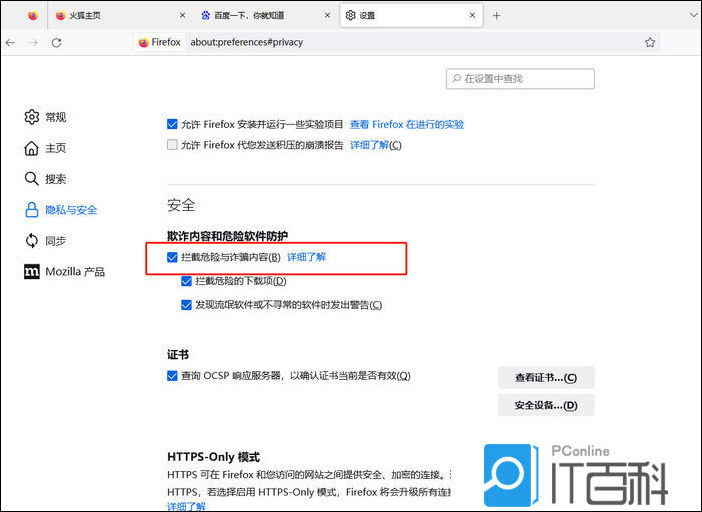The height and width of the screenshot is (512, 702).
Task: Open 详细了解 link beside 拦截危险与诈骗内容
Action: click(x=306, y=257)
